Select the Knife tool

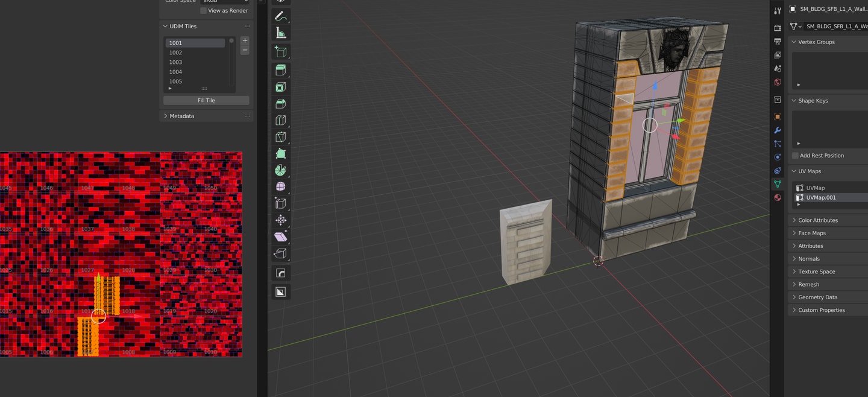[280, 138]
